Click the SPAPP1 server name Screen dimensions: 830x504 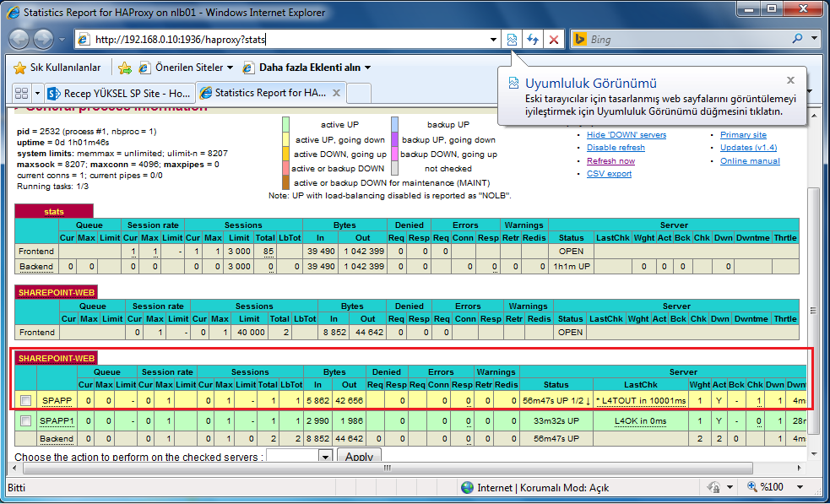pyautogui.click(x=57, y=421)
